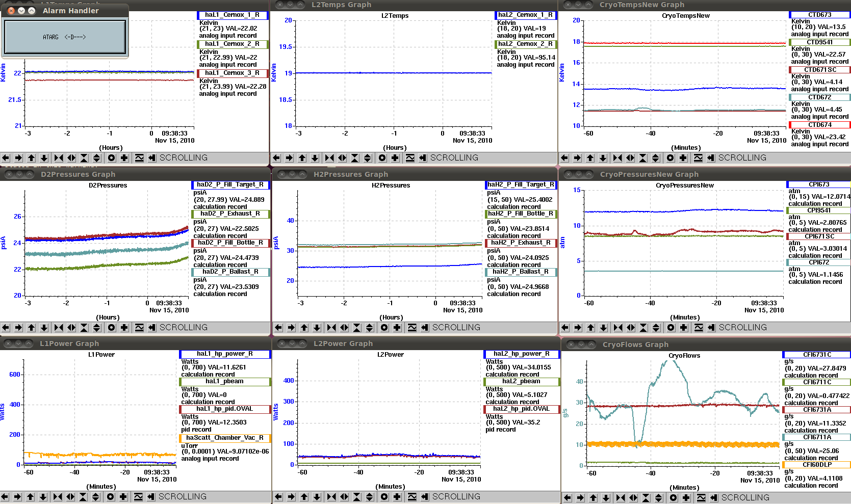851x504 pixels.
Task: Focus the D2Pressures Graph window title bar
Action: click(x=135, y=174)
